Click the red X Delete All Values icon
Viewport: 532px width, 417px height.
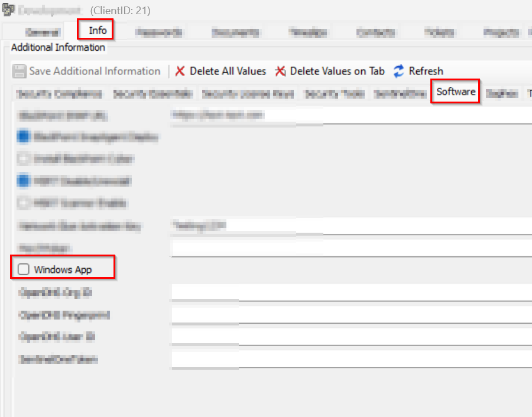(180, 71)
